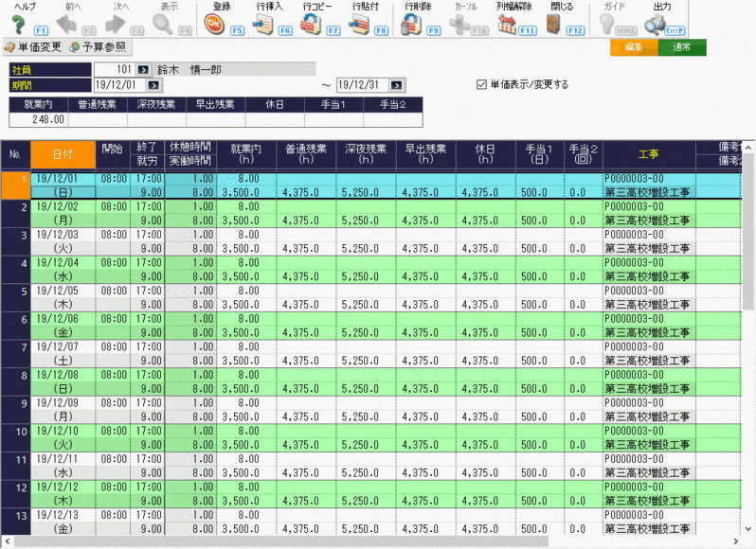Click the scroll left arrow at the bottom
Image resolution: width=756 pixels, height=549 pixels.
[7, 541]
